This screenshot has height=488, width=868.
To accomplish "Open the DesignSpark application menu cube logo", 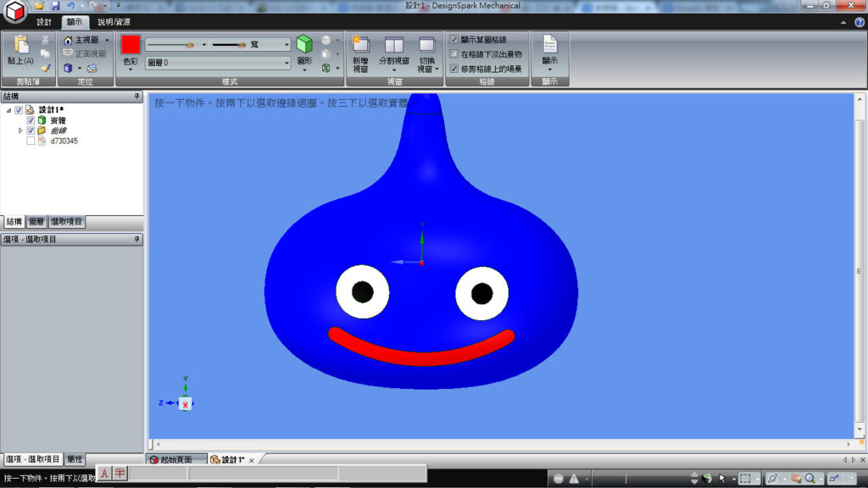I will (14, 12).
